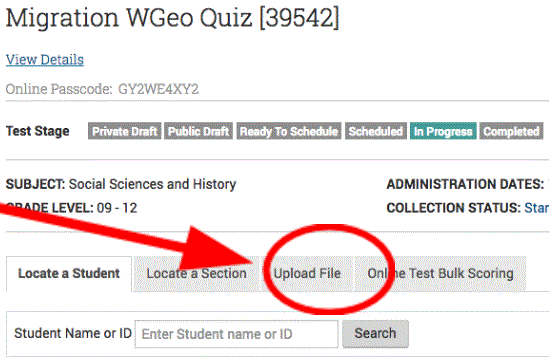Click the Student Name or ID label

tap(73, 333)
